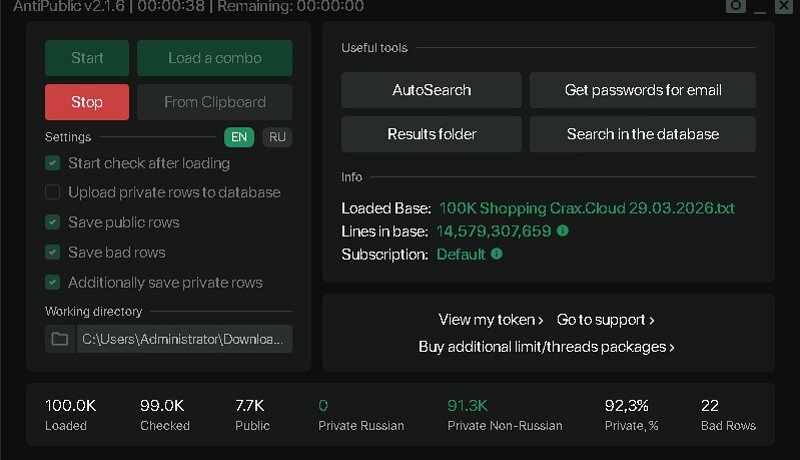
Task: Switch interface language to RU
Action: coord(277,137)
